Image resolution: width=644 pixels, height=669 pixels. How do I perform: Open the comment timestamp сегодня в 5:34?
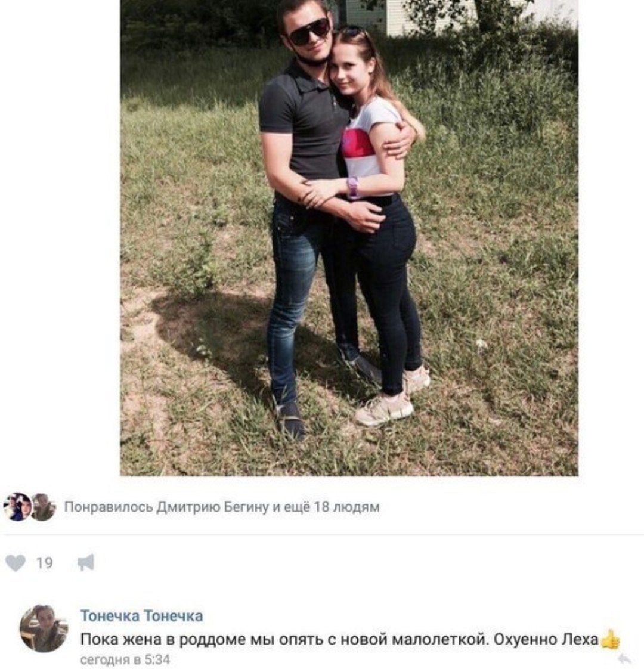[125, 659]
